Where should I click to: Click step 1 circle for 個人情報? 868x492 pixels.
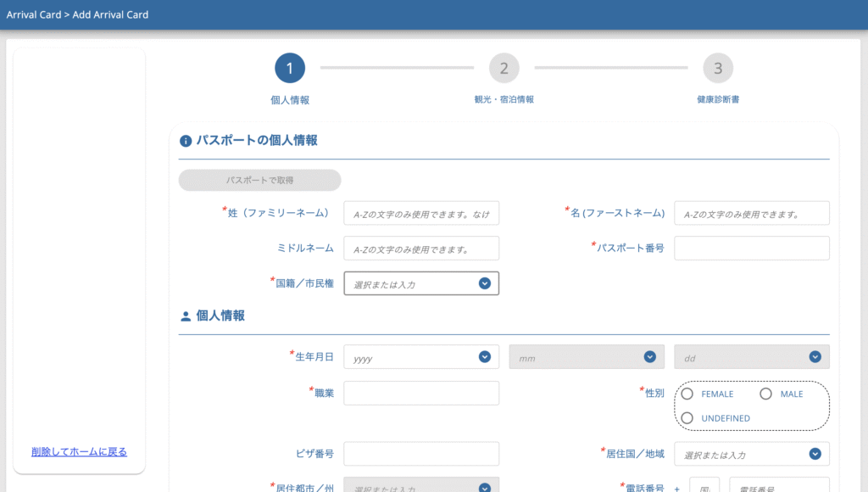[289, 68]
